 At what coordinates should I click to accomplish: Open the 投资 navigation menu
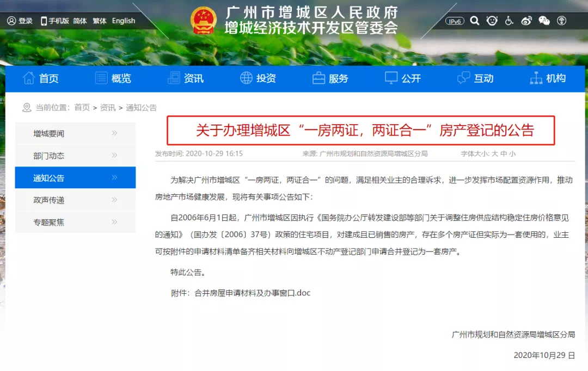pos(258,78)
